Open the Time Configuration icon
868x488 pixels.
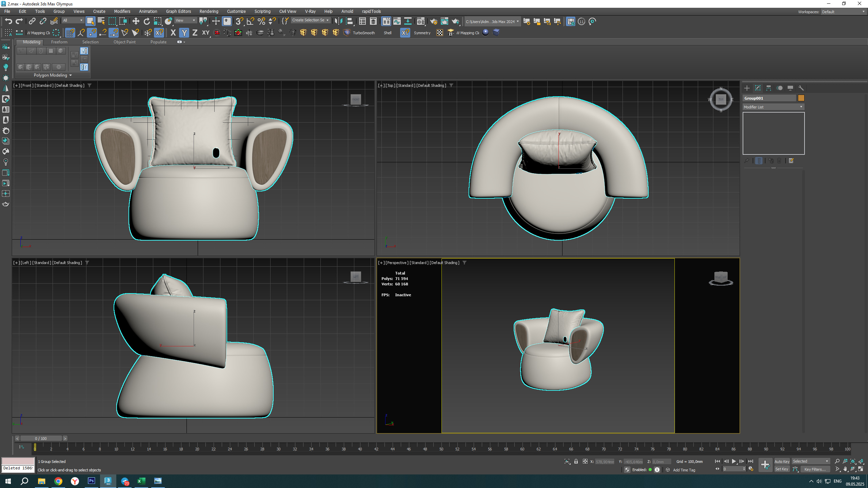coord(751,469)
